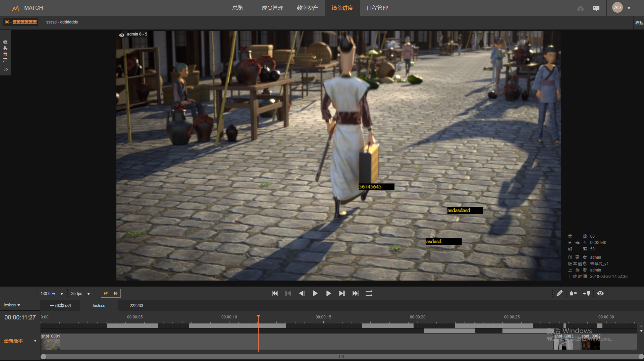Click the 收起 collapse button
Screen dimensions: 644x361
[x=639, y=23]
